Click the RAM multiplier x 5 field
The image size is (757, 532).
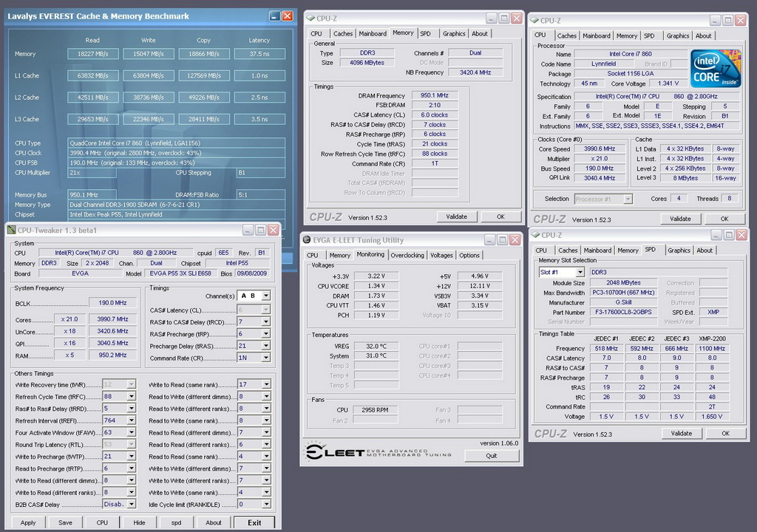coord(69,355)
